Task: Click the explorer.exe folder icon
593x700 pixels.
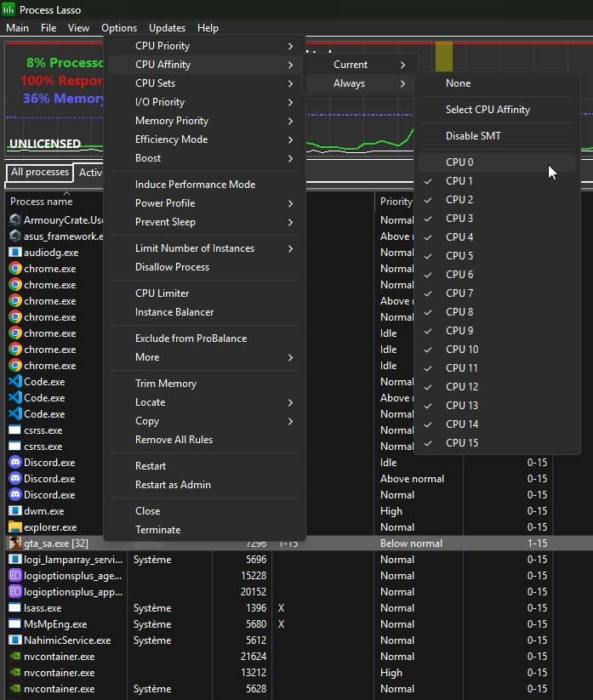Action: [15, 526]
